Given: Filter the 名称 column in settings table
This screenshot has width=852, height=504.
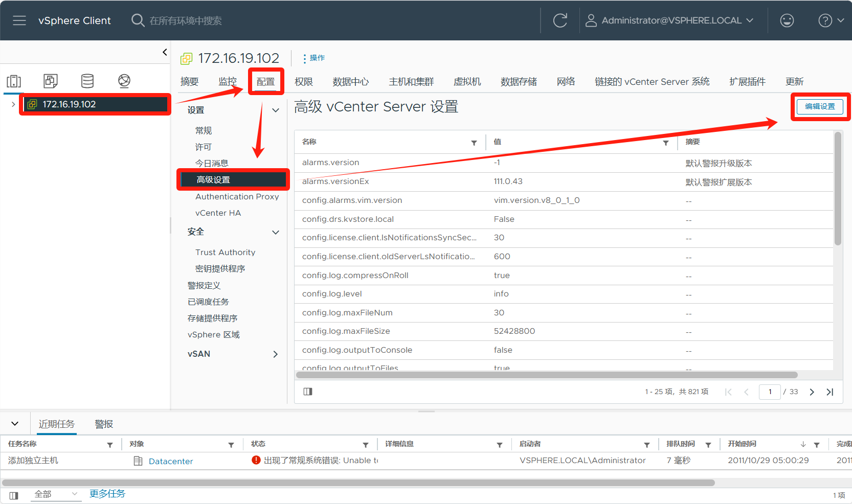Looking at the screenshot, I should pos(474,143).
